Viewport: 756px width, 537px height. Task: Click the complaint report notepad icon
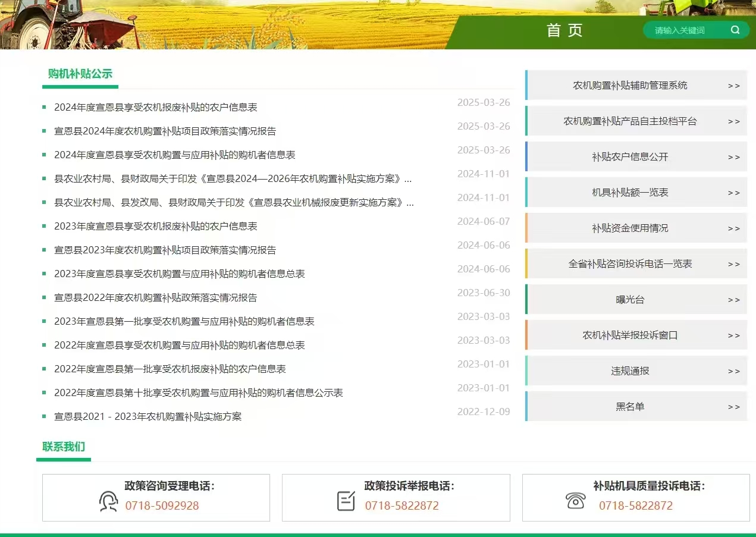(346, 501)
